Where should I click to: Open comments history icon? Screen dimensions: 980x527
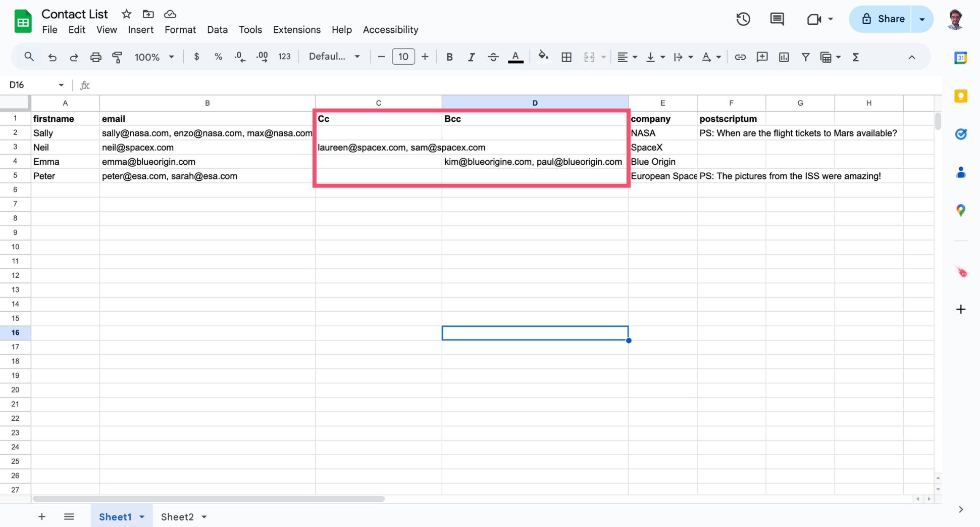click(777, 19)
